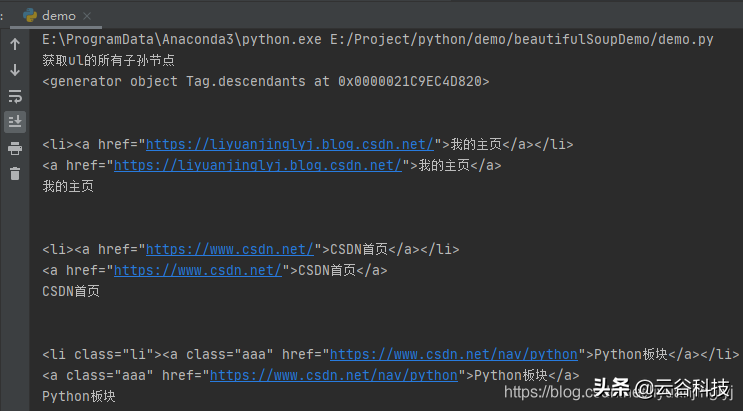Click the CSDN首页 plain text output line

click(x=71, y=291)
